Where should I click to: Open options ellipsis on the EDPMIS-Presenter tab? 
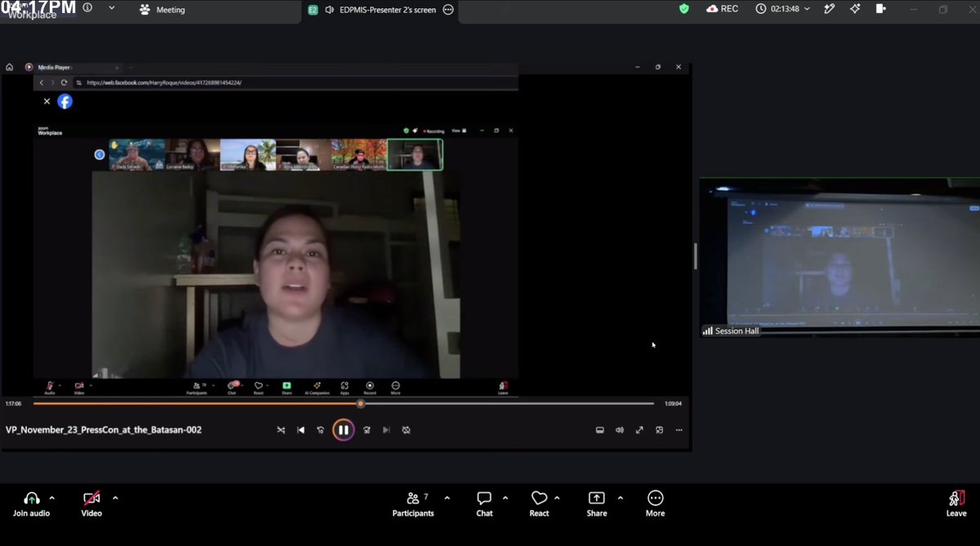(448, 10)
